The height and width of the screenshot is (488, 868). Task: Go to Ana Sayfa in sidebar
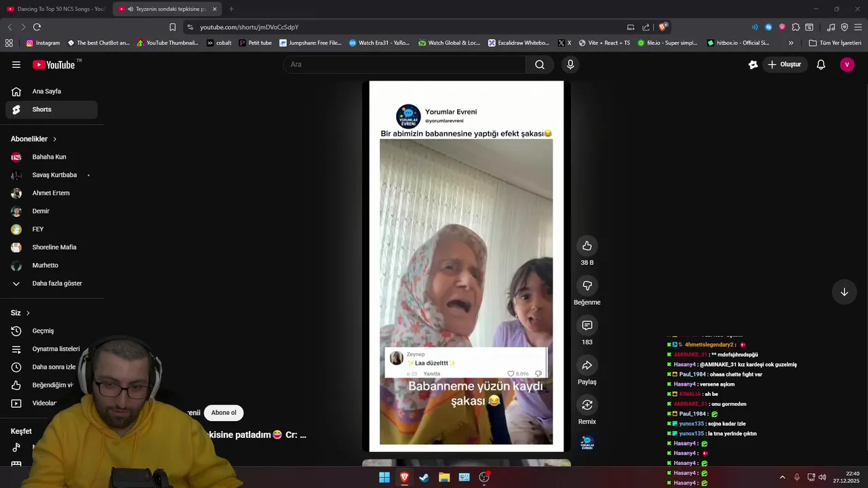(52, 91)
